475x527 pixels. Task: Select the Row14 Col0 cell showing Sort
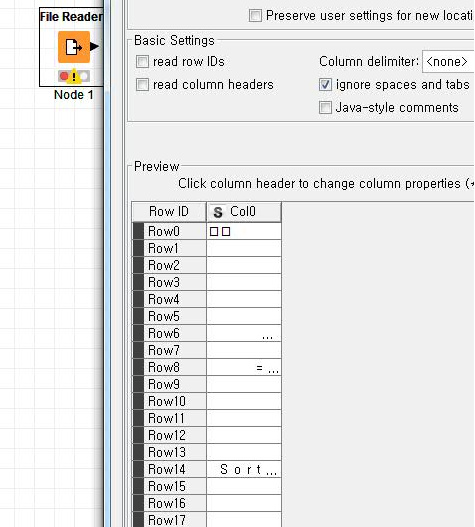[x=244, y=469]
